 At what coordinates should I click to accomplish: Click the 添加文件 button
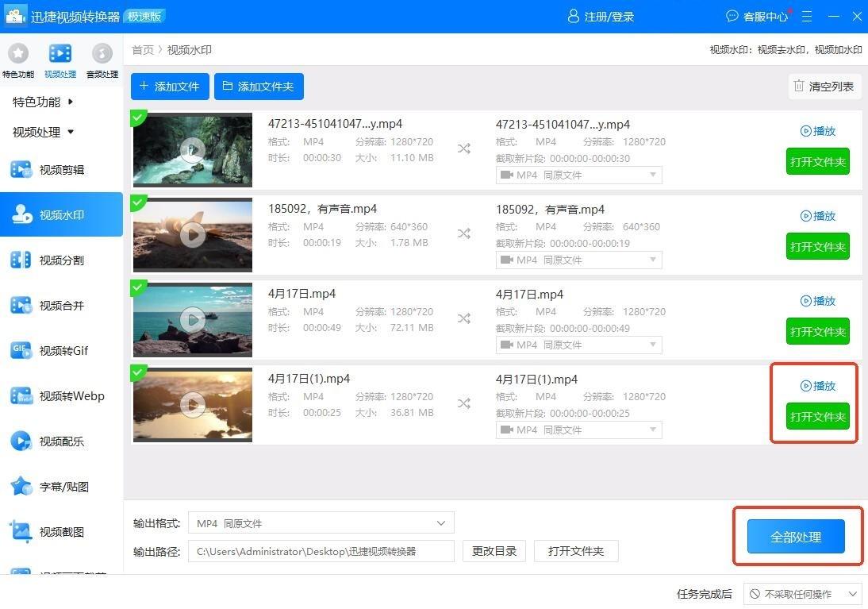pos(170,87)
